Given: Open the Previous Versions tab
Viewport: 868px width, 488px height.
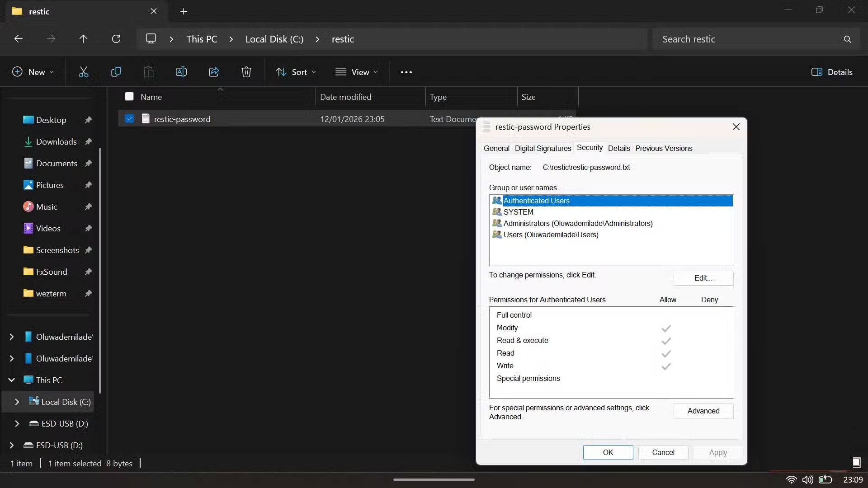Looking at the screenshot, I should pos(664,148).
